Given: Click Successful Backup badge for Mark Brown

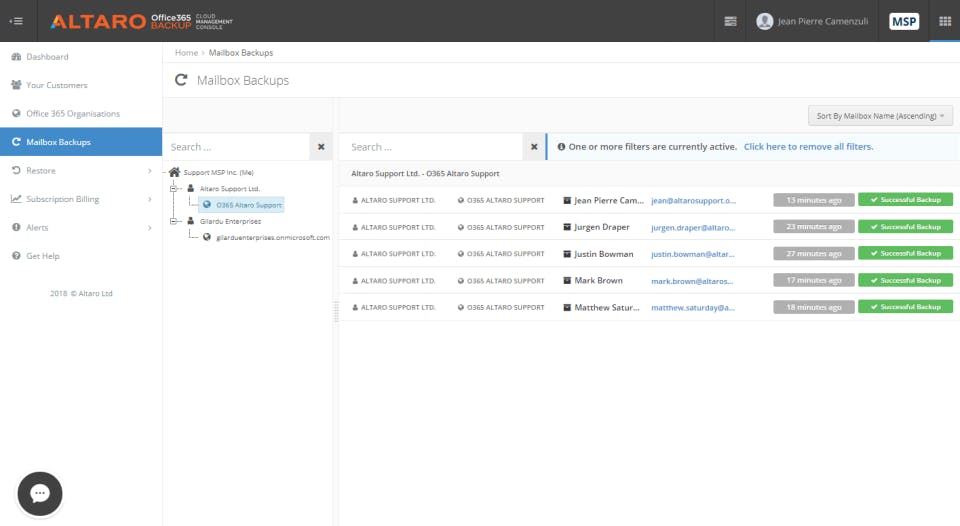Looking at the screenshot, I should pyautogui.click(x=905, y=280).
